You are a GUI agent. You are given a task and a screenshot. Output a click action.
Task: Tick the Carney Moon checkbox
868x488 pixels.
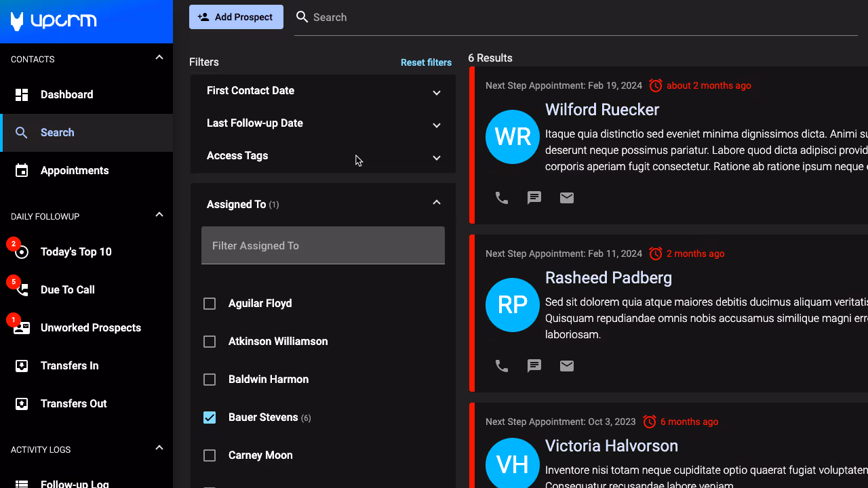pos(210,455)
